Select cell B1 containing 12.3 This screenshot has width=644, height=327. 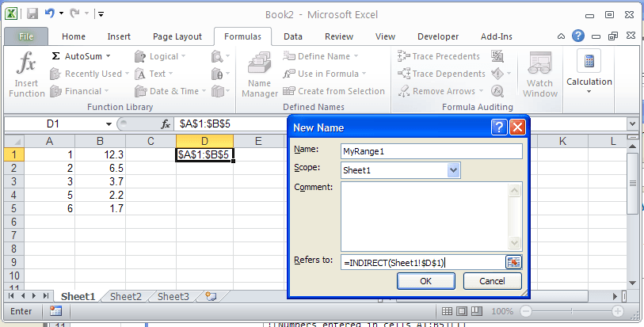pyautogui.click(x=101, y=154)
